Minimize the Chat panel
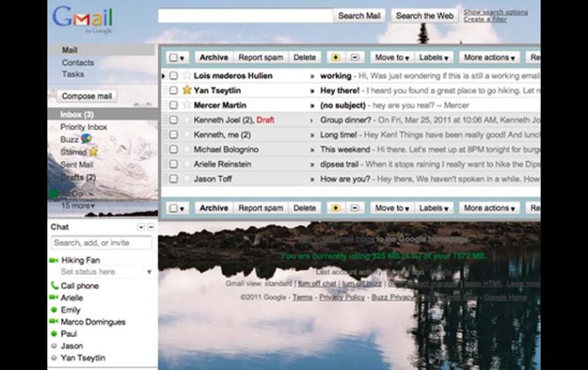This screenshot has height=370, width=588. (150, 227)
